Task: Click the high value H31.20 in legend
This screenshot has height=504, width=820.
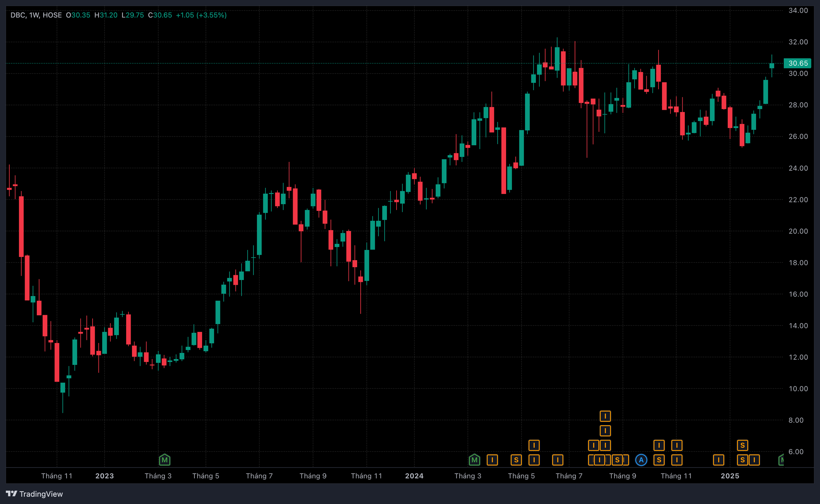Action: (106, 15)
